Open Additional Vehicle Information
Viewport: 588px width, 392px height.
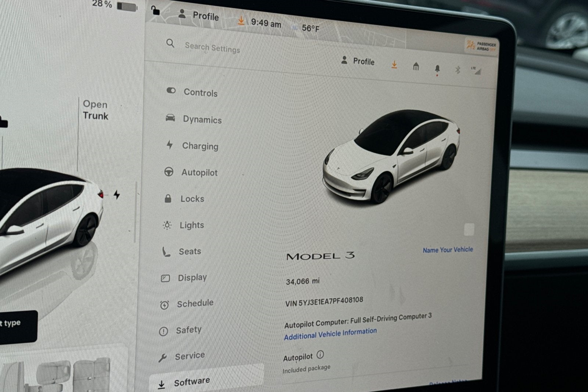click(331, 335)
